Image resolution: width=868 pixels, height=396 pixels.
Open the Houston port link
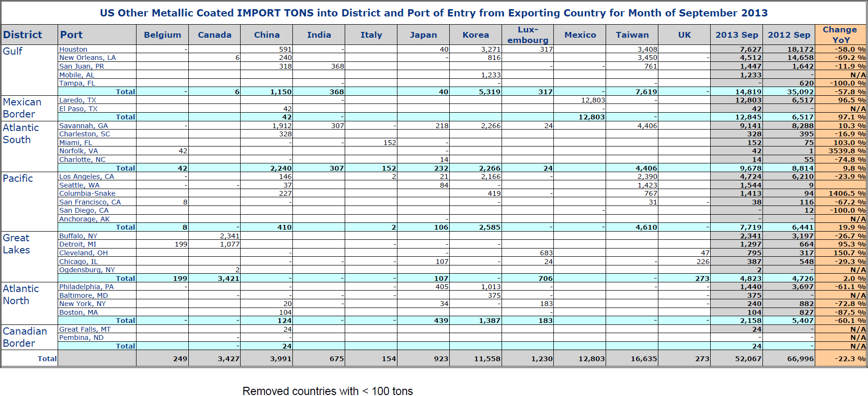(73, 49)
